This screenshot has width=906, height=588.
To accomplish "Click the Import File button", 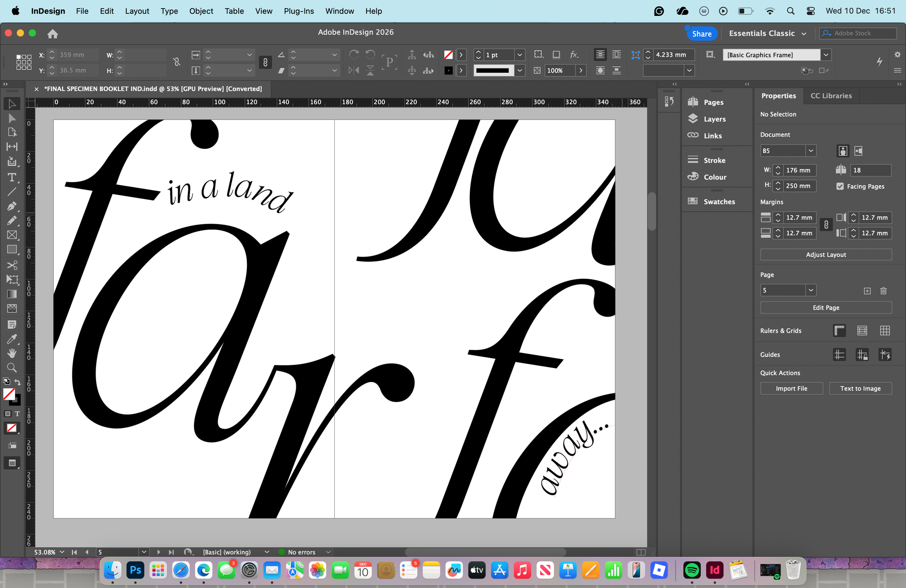I will (791, 388).
